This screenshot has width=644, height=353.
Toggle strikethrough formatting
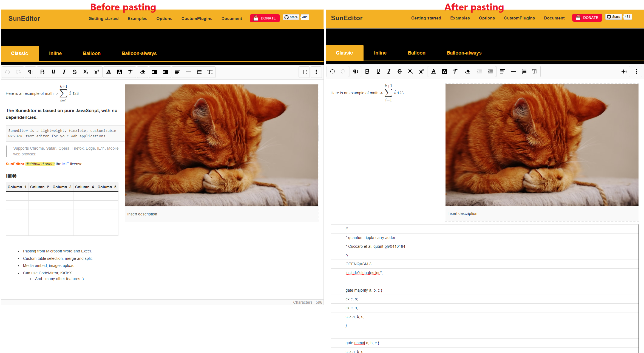[75, 72]
